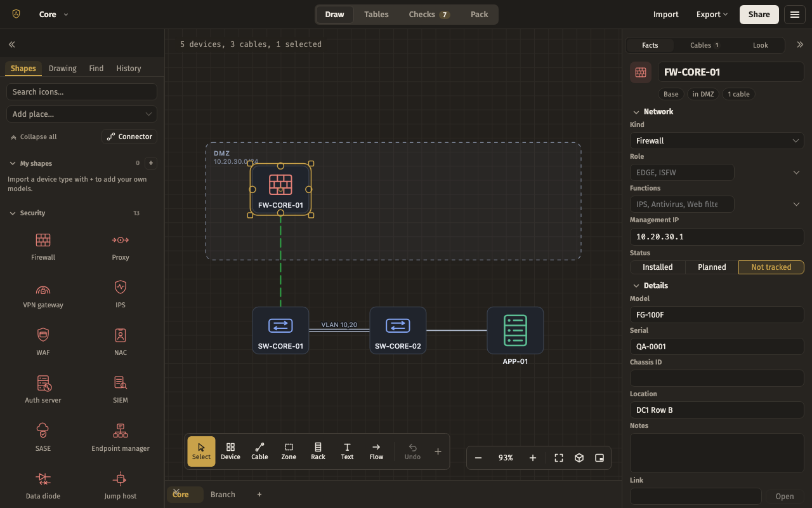Pick the Endpoint manager shape
The height and width of the screenshot is (508, 812).
[x=121, y=438]
